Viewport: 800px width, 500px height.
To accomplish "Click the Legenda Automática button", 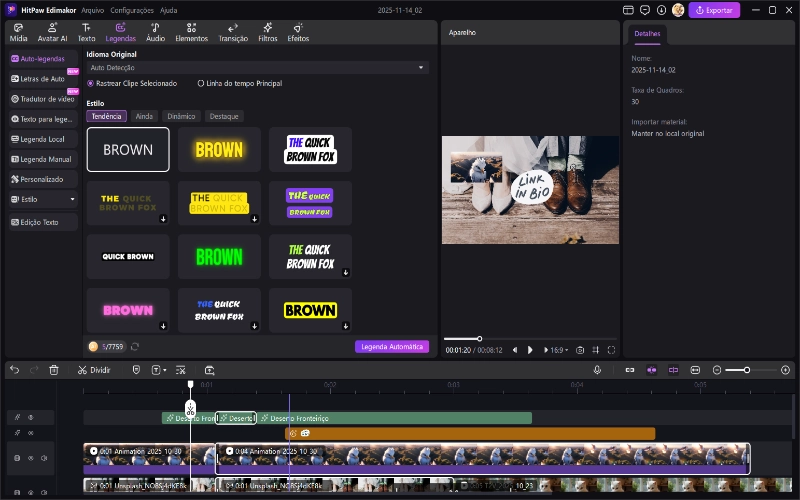I will tap(391, 347).
